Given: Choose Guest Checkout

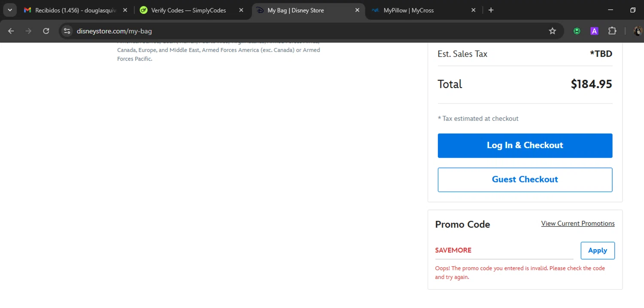Looking at the screenshot, I should (525, 180).
